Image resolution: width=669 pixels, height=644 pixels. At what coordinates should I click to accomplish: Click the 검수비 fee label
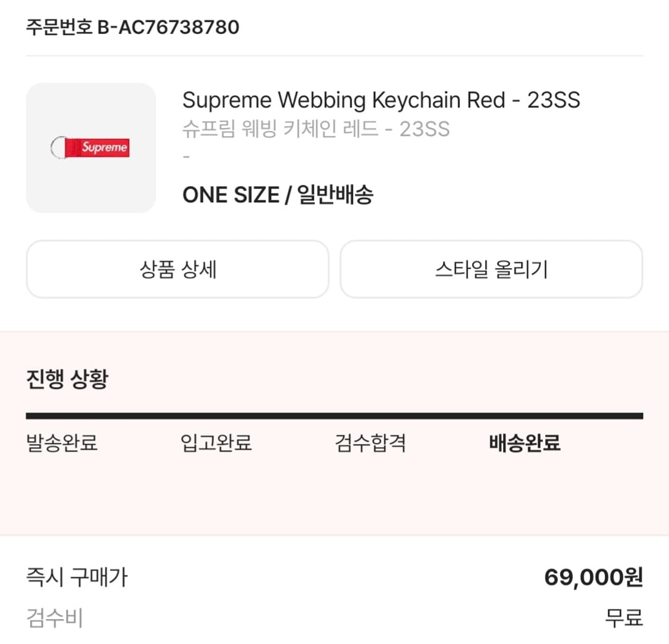[55, 618]
